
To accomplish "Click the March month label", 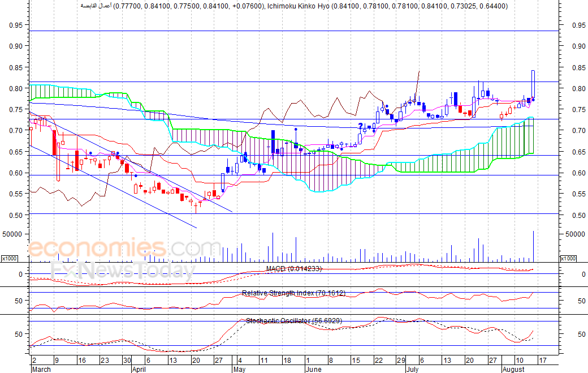I will (41, 369).
